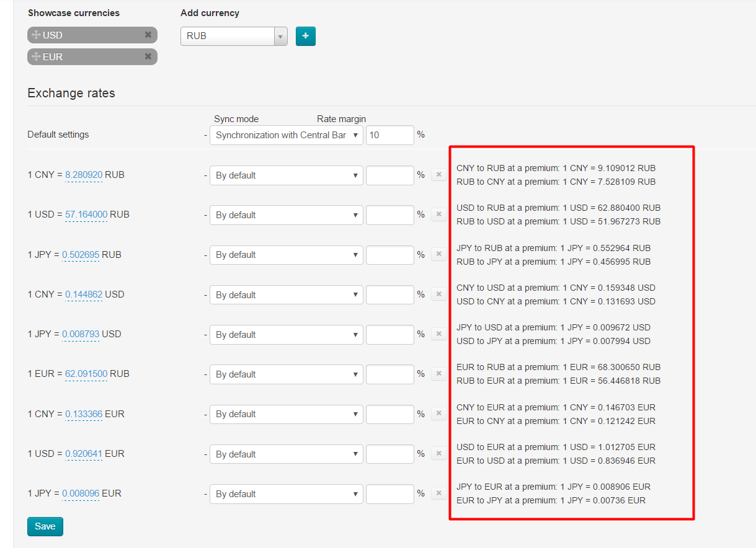Screen dimensions: 756x548
Task: Open sync mode dropdown for JPY to USD
Action: (x=287, y=335)
